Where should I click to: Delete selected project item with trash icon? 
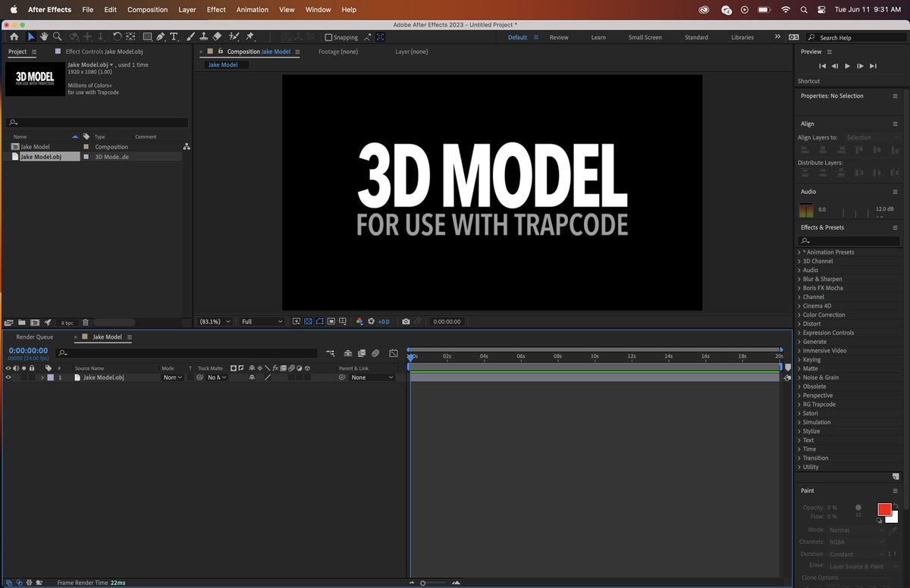[85, 323]
